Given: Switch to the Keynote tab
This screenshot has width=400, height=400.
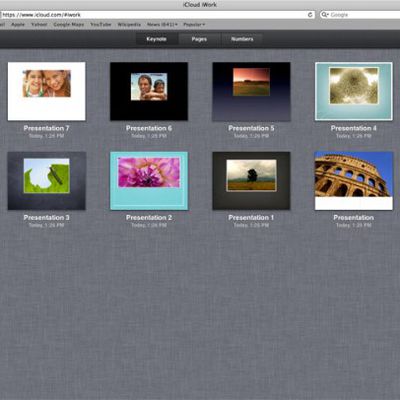Looking at the screenshot, I should [x=156, y=39].
